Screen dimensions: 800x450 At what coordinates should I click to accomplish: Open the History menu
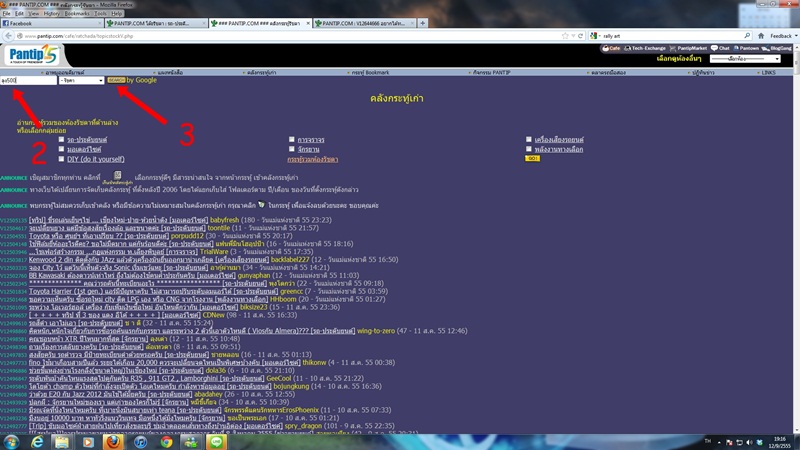tap(52, 13)
